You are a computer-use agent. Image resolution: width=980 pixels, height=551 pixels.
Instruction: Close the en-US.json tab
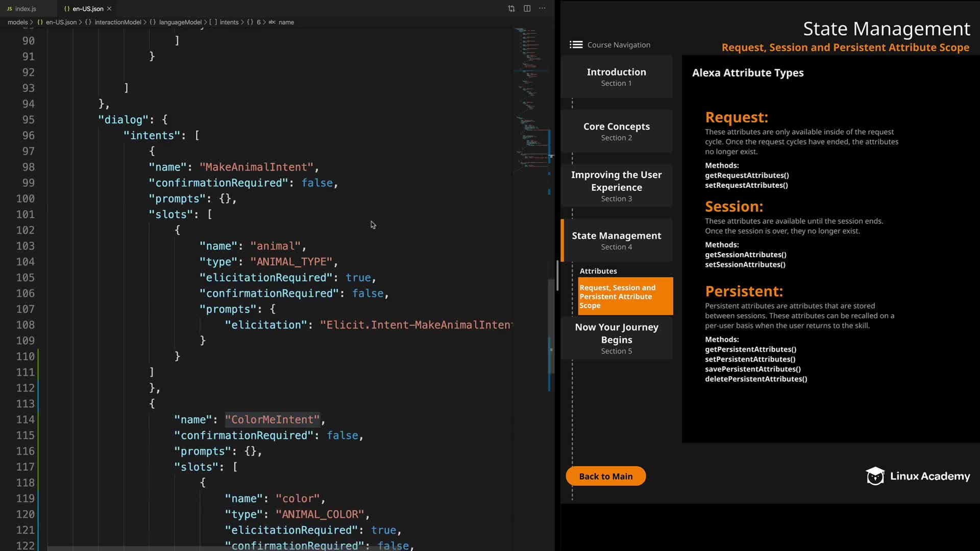109,9
